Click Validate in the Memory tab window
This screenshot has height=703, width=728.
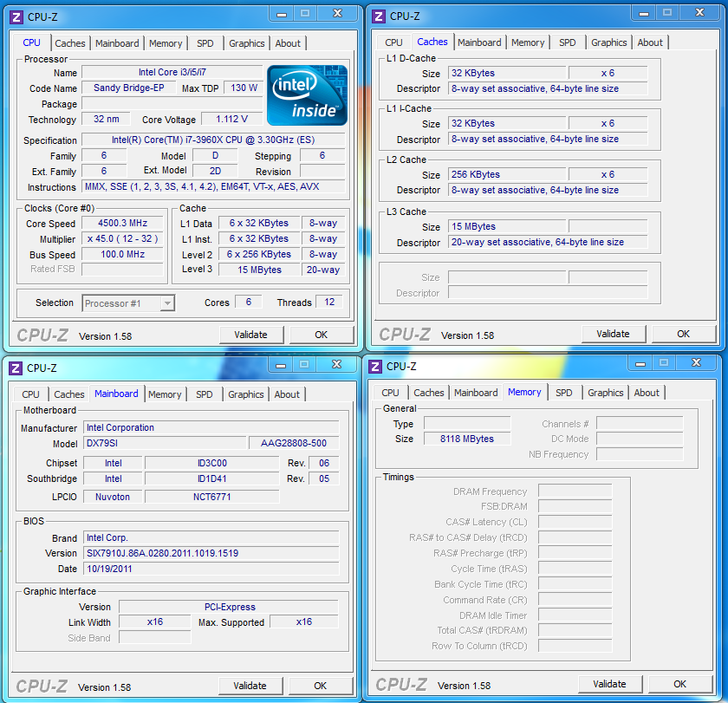[609, 684]
